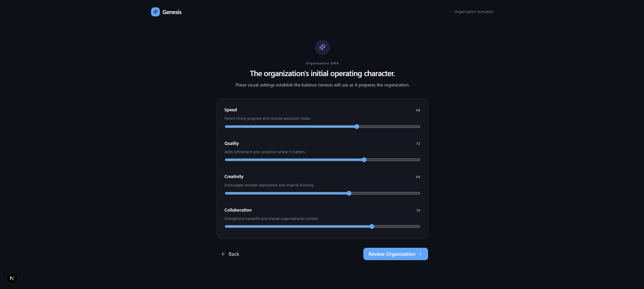644x289 pixels.
Task: Click the Organization DNA label
Action: coord(322,63)
